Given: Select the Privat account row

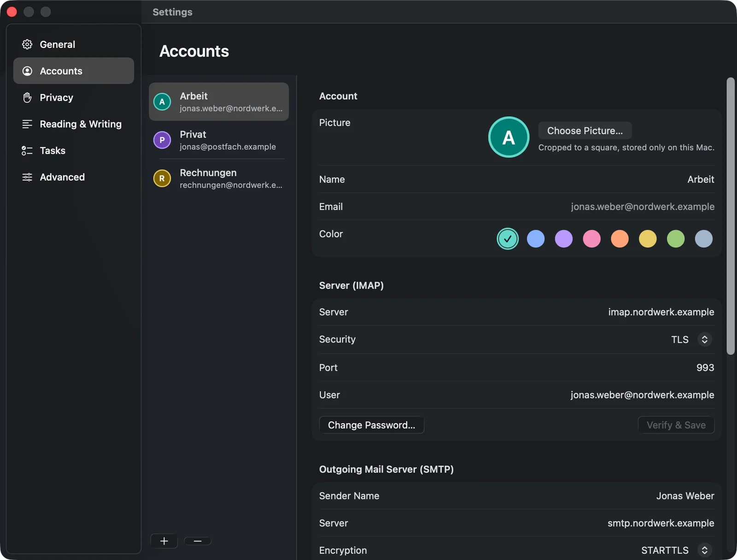Looking at the screenshot, I should (219, 140).
